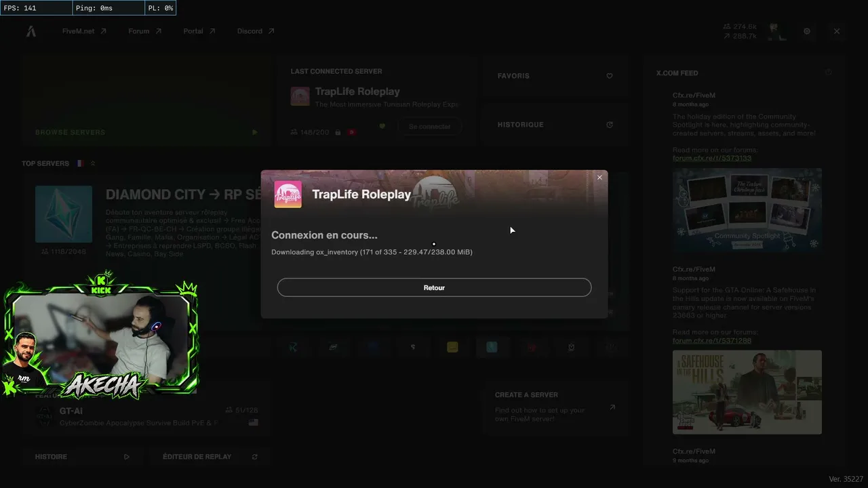This screenshot has height=488, width=868.
Task: Open the Favoris panel
Action: coord(555,76)
